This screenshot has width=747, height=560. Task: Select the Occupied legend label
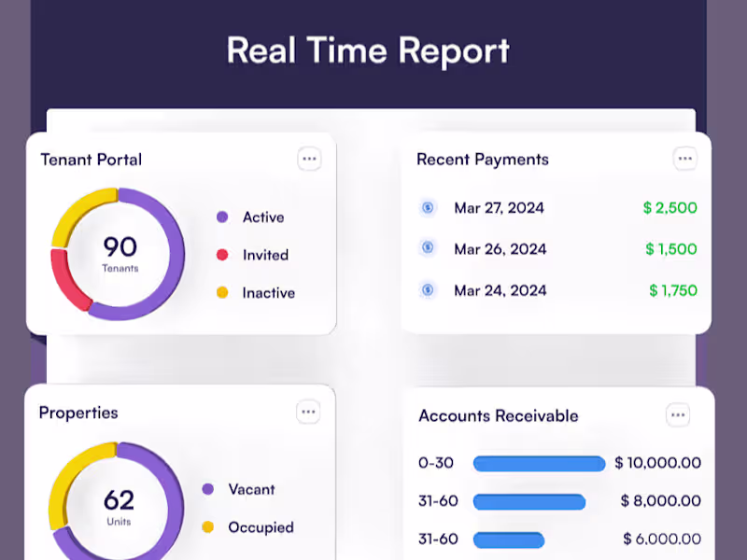(x=261, y=527)
